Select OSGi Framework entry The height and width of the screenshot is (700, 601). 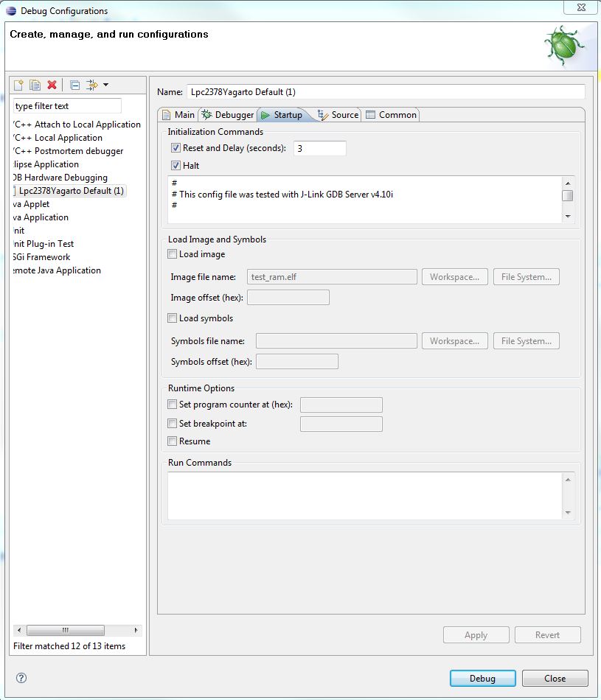point(41,257)
